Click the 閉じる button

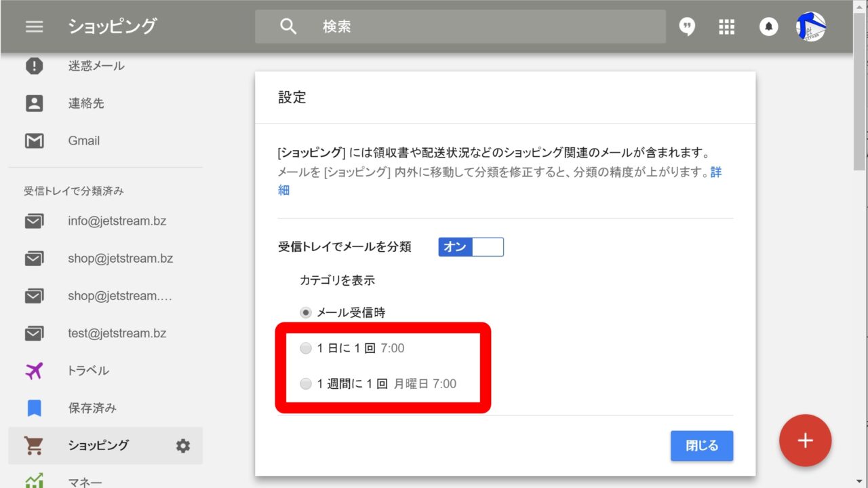[701, 446]
